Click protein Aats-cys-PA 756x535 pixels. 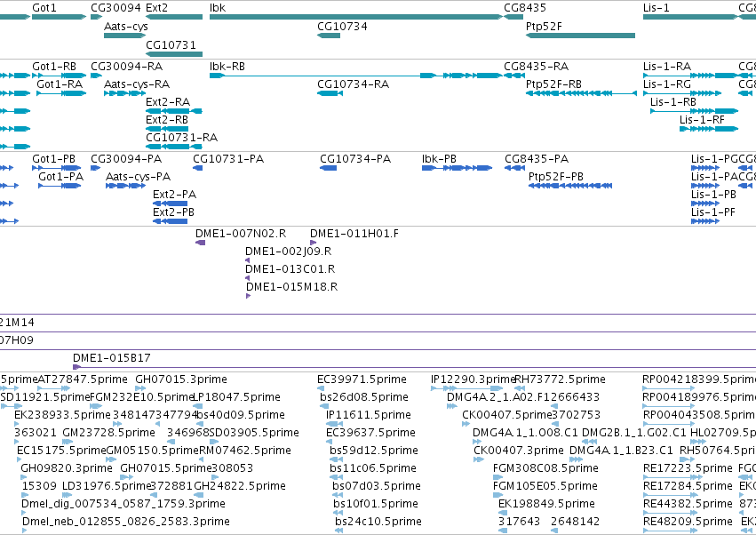(125, 186)
